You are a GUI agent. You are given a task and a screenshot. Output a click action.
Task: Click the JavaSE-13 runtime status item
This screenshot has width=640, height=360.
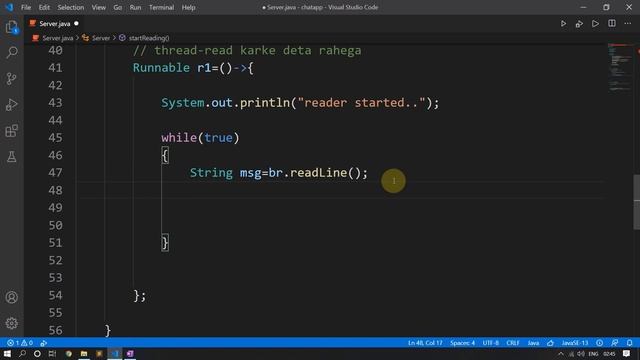(x=575, y=343)
